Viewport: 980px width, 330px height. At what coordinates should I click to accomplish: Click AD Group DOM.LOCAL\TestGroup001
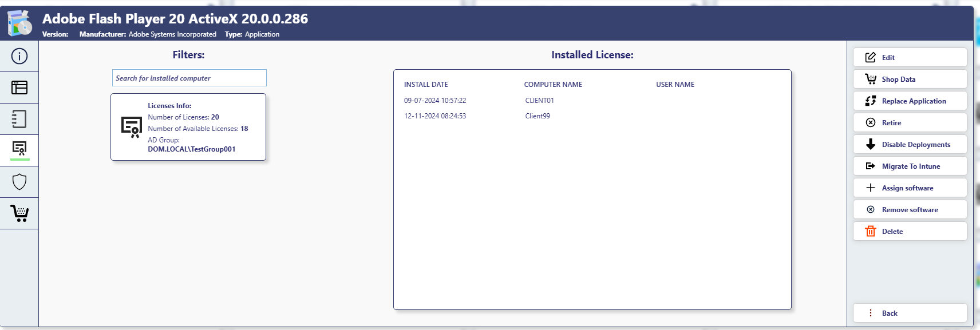pyautogui.click(x=191, y=149)
